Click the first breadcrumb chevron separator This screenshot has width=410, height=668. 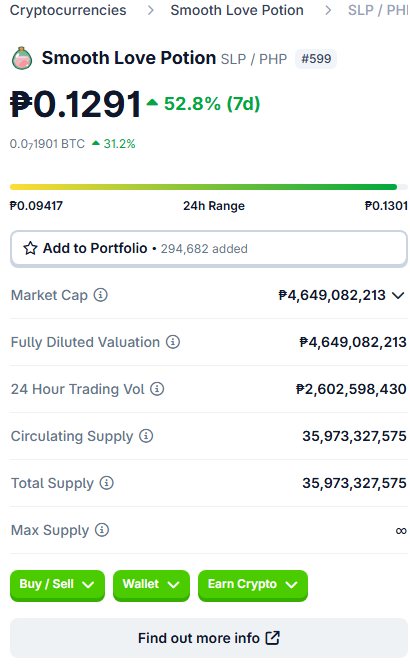pos(150,10)
